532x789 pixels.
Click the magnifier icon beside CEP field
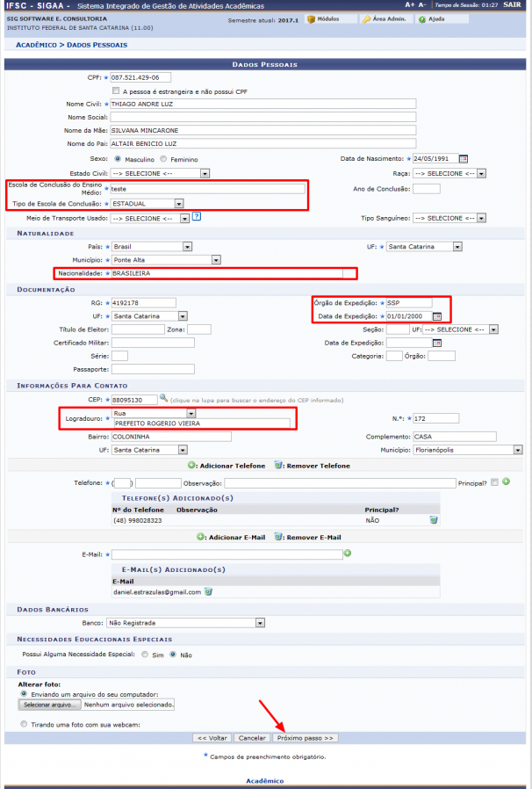tap(163, 399)
